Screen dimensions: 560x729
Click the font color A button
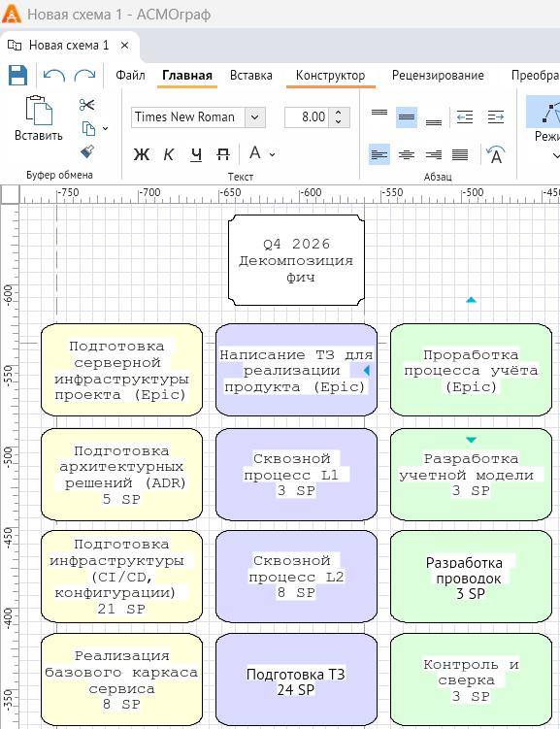tap(254, 152)
